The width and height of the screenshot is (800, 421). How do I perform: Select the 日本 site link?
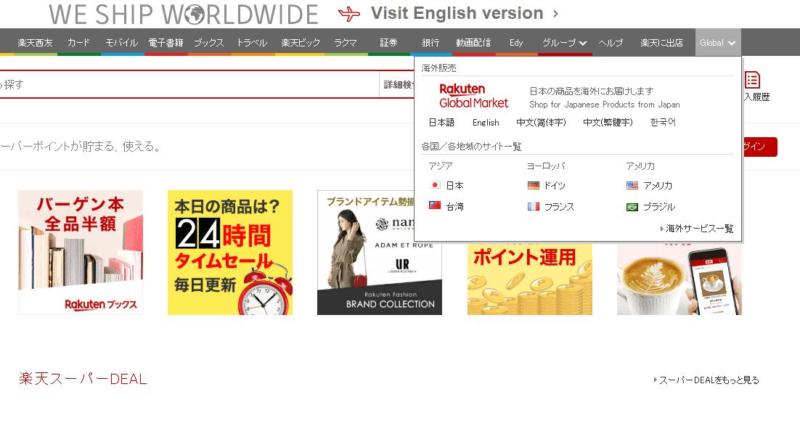click(455, 186)
